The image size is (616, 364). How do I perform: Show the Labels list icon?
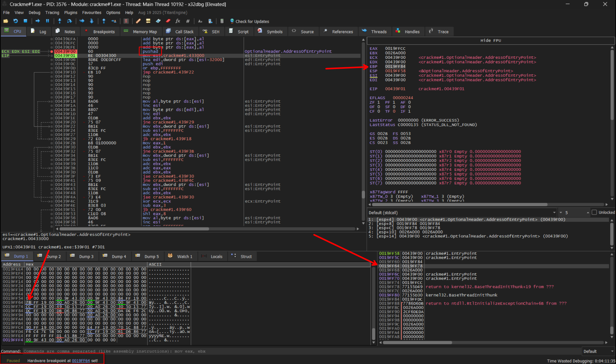(x=158, y=21)
